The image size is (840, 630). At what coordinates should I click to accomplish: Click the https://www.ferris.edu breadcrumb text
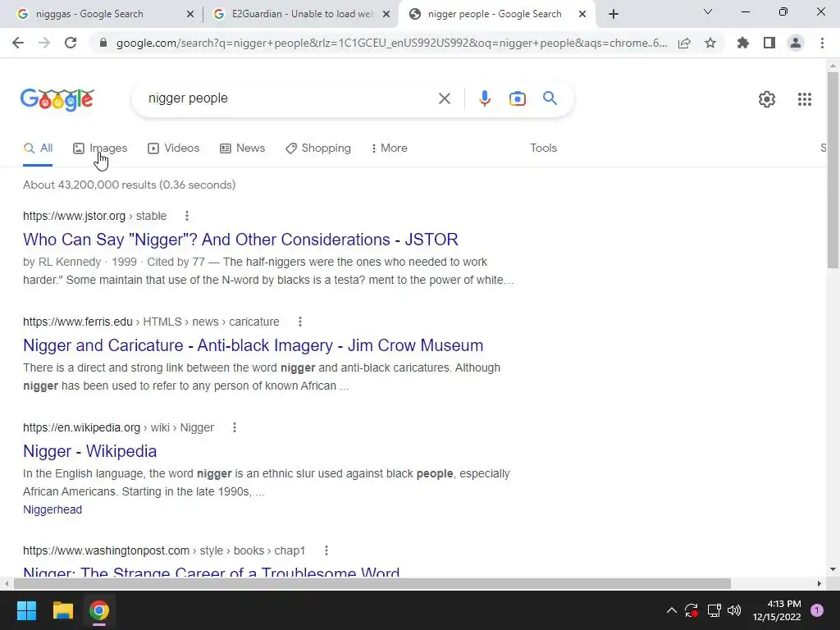coord(78,322)
